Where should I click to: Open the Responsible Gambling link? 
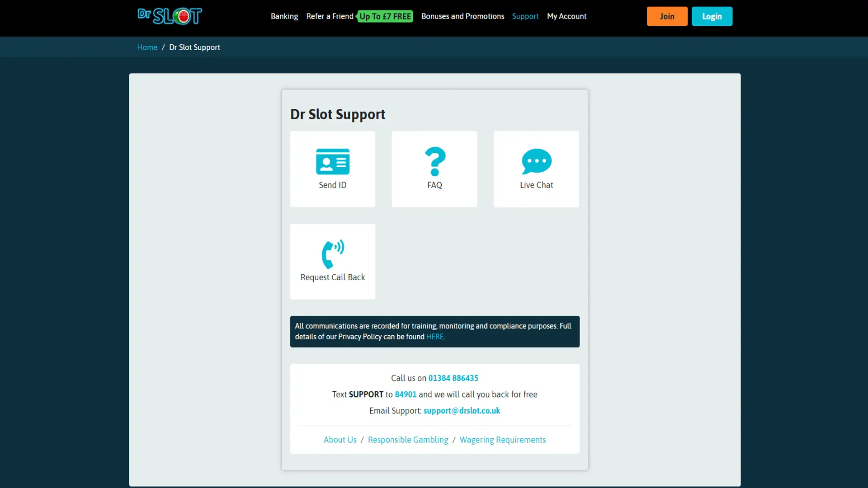point(408,440)
